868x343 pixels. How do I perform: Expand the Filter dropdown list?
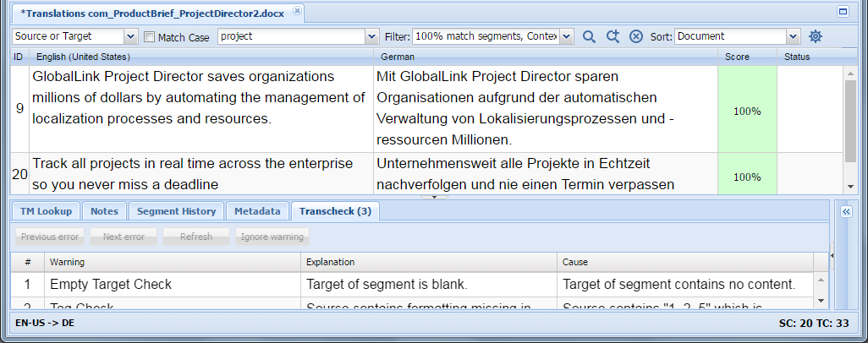pos(566,36)
